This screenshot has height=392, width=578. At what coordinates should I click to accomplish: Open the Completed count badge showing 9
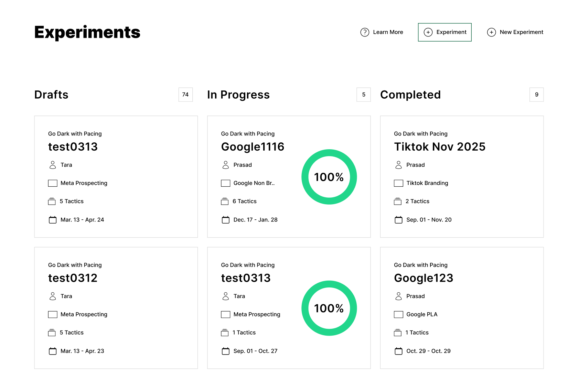click(x=536, y=95)
